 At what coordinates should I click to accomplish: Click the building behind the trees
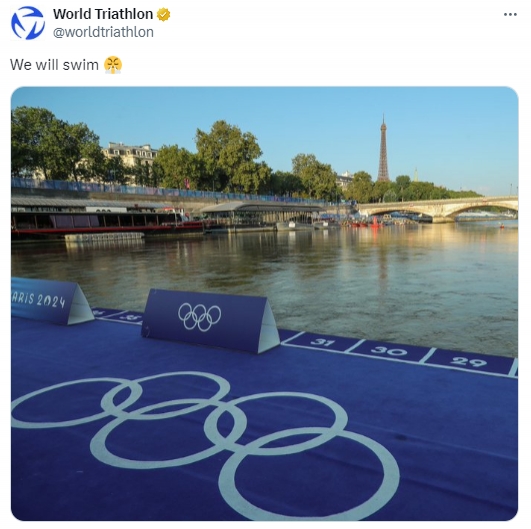coord(130,154)
